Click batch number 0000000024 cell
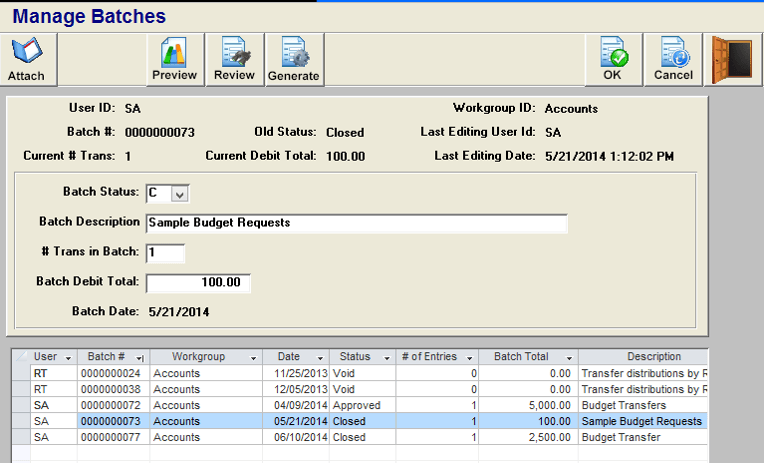The width and height of the screenshot is (764, 463). [x=114, y=373]
